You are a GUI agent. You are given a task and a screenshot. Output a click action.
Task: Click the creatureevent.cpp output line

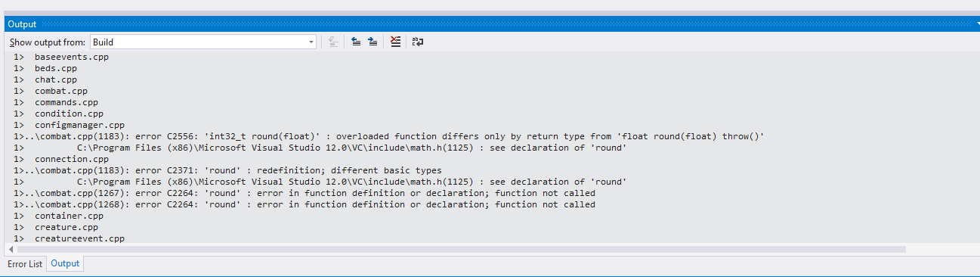click(69, 238)
